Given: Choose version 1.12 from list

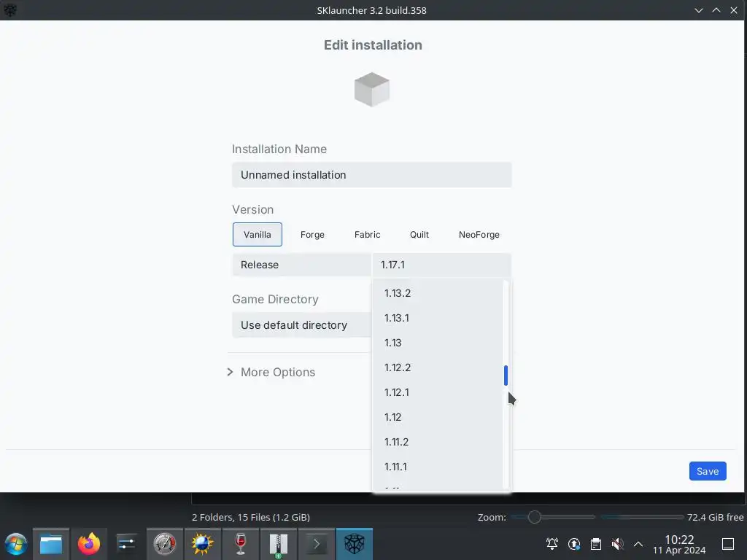Looking at the screenshot, I should [438, 416].
